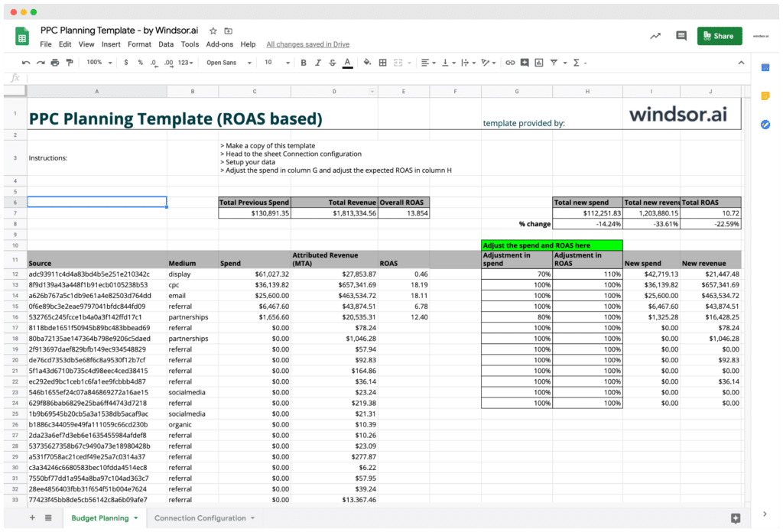Open the Help menu
Viewport: 783px width, 532px height.
248,44
